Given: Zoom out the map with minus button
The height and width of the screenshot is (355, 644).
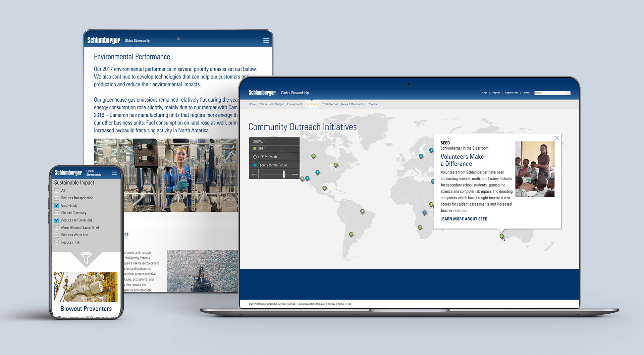Looking at the screenshot, I should [295, 174].
